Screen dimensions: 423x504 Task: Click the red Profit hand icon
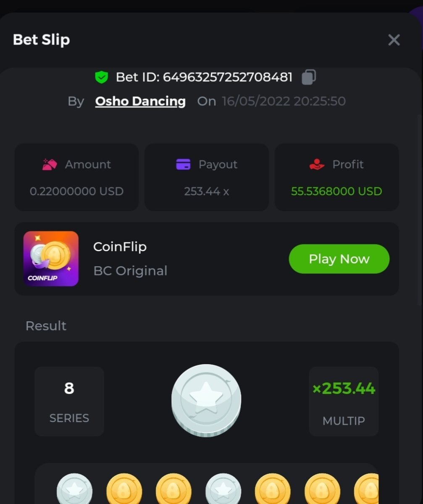(317, 164)
